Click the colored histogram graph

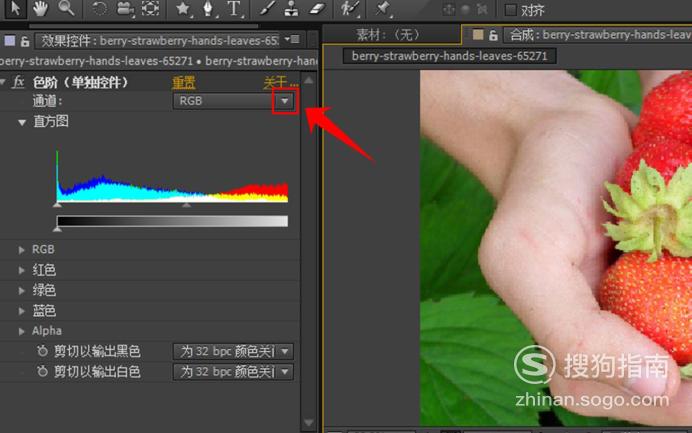click(x=173, y=177)
